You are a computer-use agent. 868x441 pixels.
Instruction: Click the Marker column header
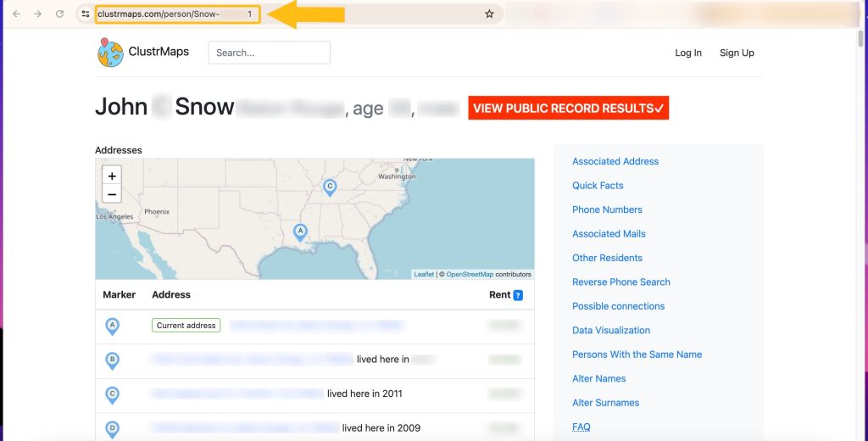click(x=119, y=295)
